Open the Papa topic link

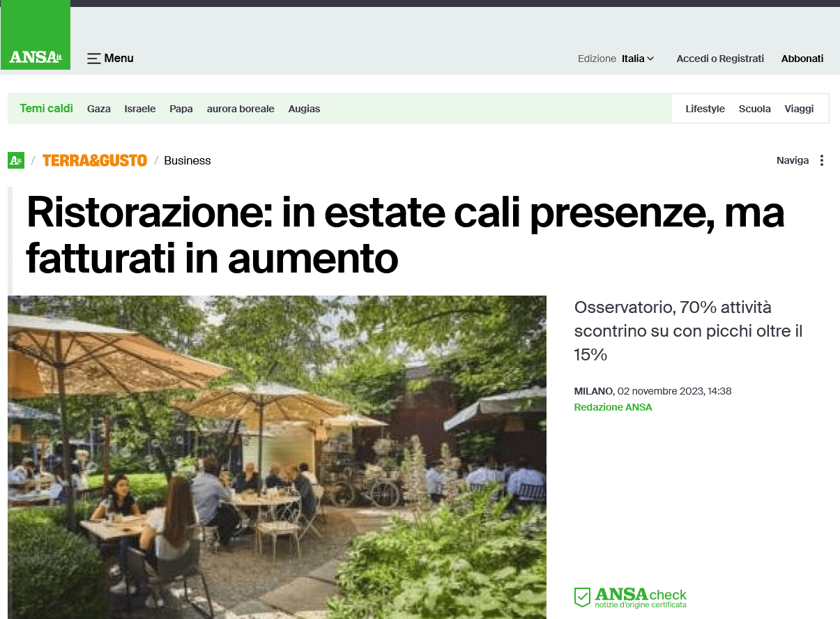[181, 109]
